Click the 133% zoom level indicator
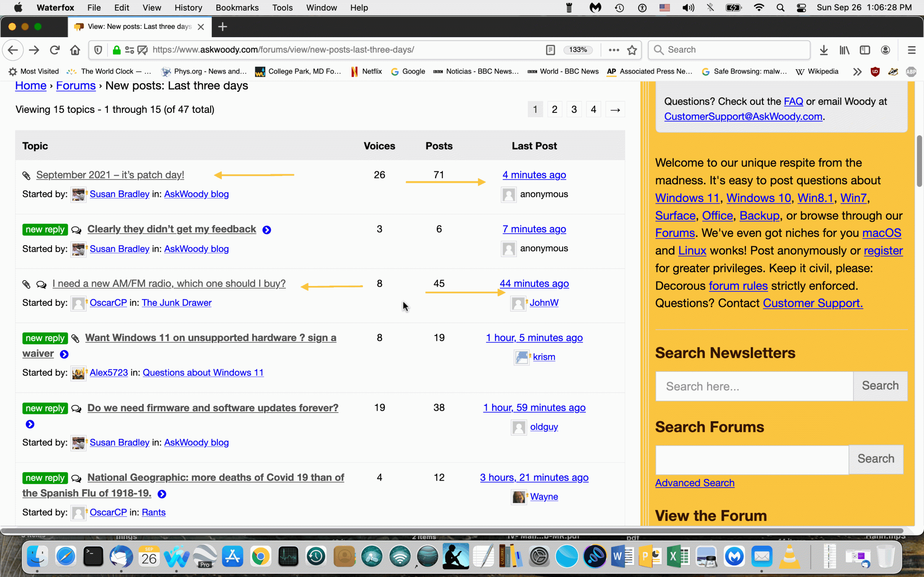 [x=578, y=50]
